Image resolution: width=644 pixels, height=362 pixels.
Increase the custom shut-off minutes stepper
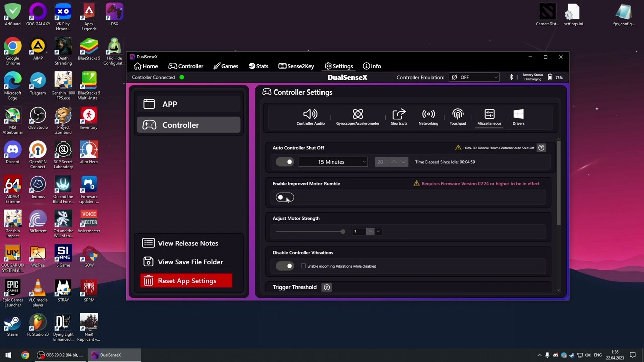394,162
